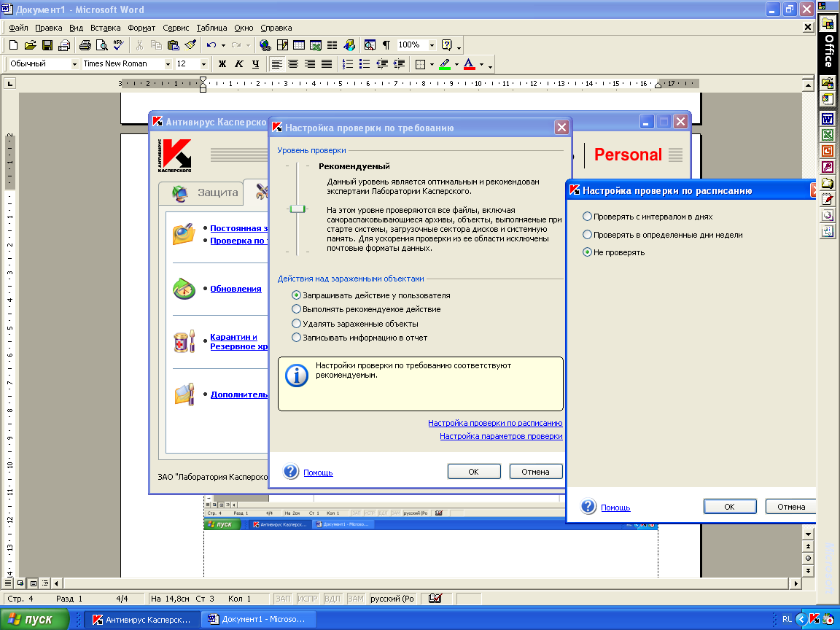The height and width of the screenshot is (630, 840).
Task: Open the Правка menu
Action: 48,28
